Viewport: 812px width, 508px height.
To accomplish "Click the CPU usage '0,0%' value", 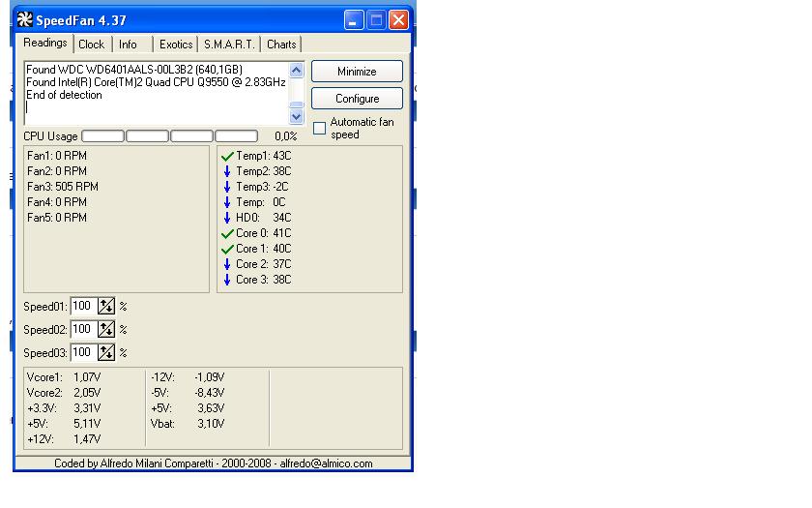I will click(286, 136).
